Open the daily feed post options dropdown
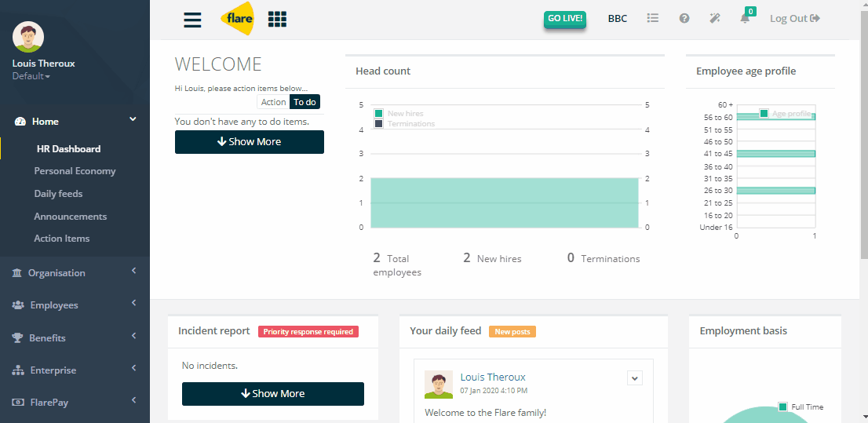 point(635,378)
